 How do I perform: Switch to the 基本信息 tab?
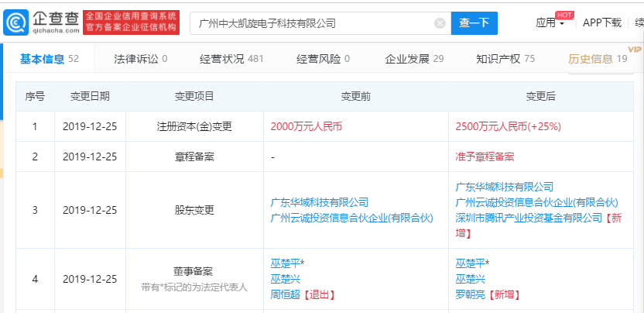(x=50, y=59)
